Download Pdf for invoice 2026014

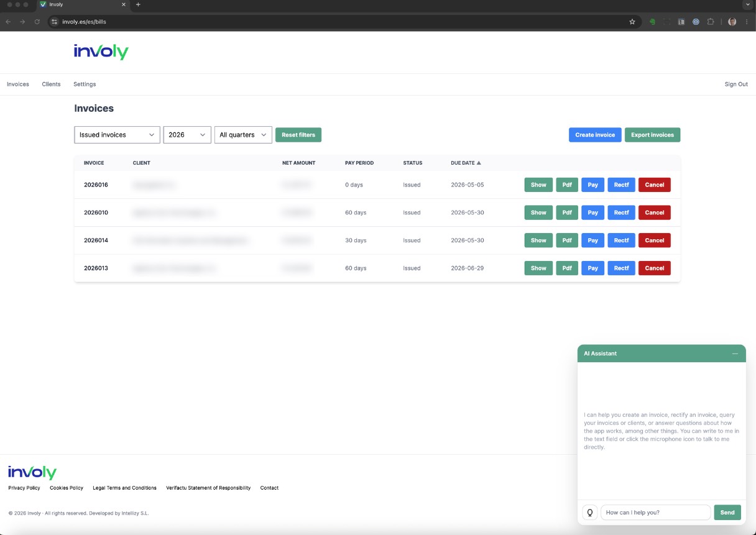pyautogui.click(x=567, y=240)
